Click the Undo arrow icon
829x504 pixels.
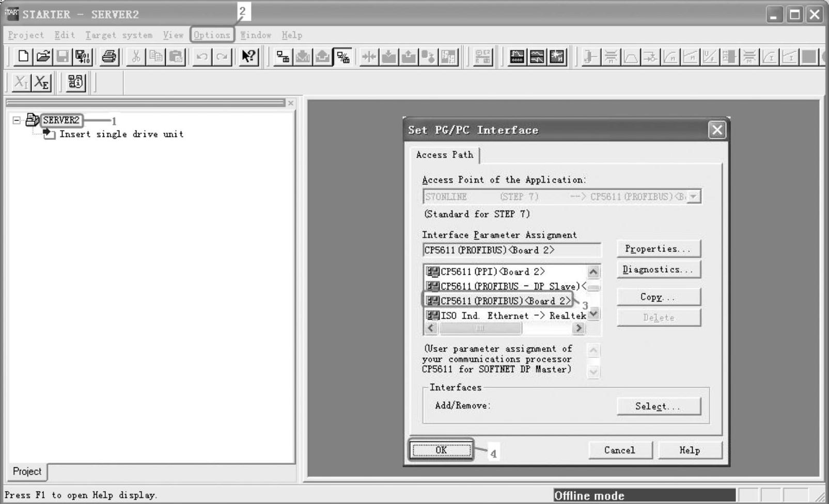[x=202, y=56]
